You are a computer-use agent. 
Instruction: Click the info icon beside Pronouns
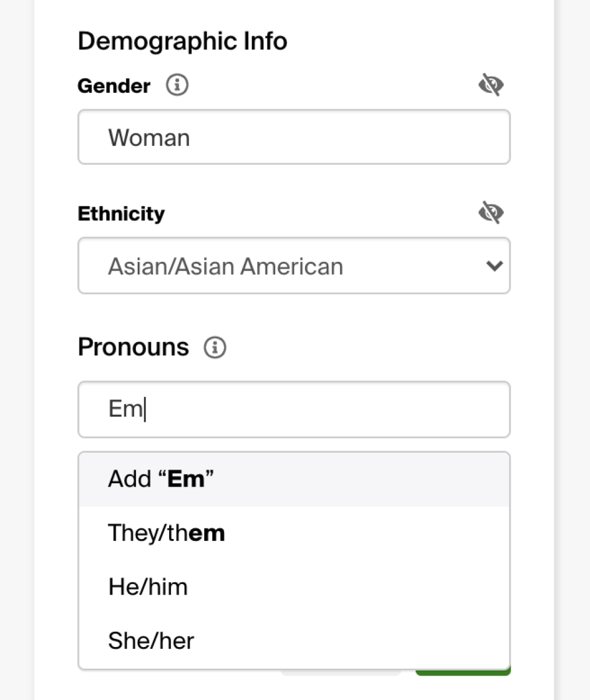tap(215, 347)
